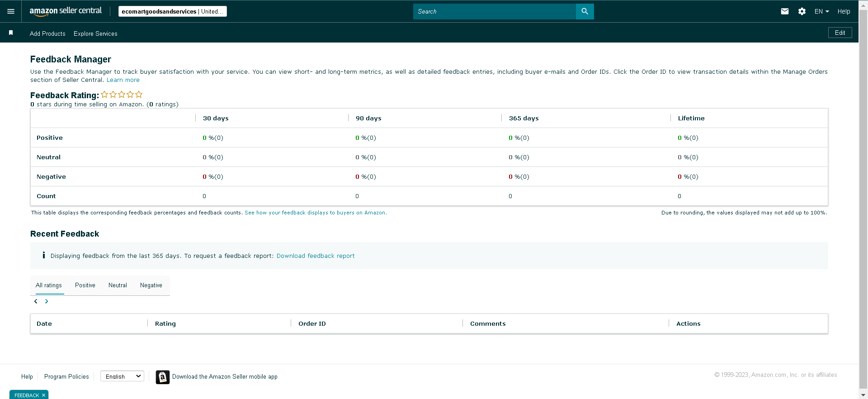The height and width of the screenshot is (399, 868).
Task: Click the scrollbar down arrow
Action: tap(863, 394)
